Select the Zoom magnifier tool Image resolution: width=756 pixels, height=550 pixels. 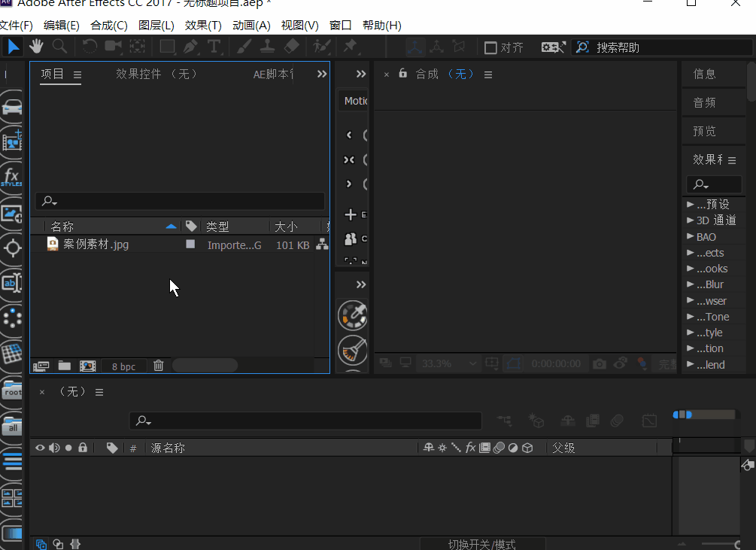[x=59, y=47]
